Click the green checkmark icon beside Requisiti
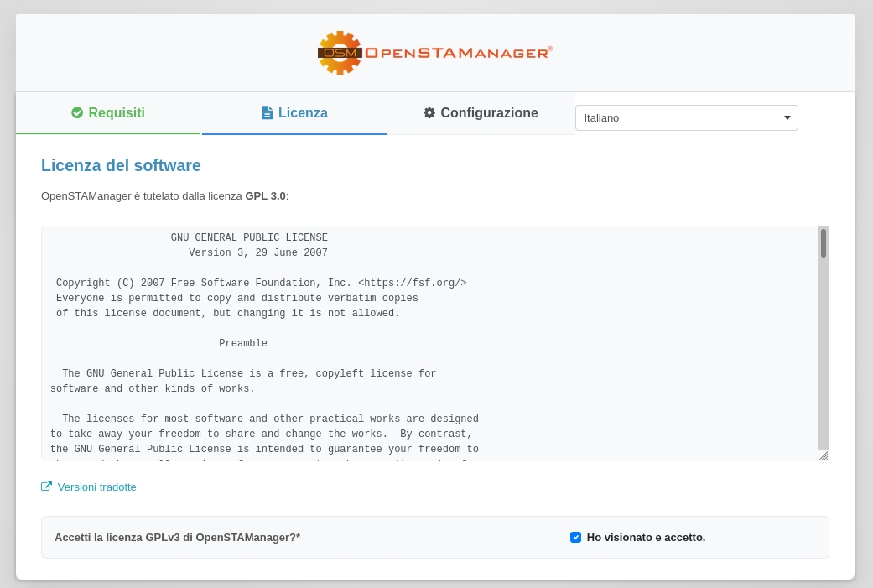 (77, 112)
